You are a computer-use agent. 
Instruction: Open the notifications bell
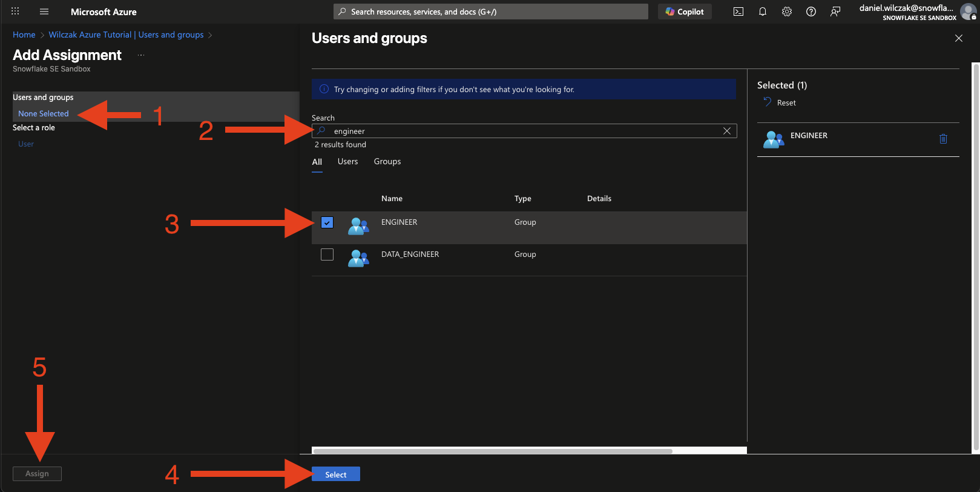coord(763,12)
